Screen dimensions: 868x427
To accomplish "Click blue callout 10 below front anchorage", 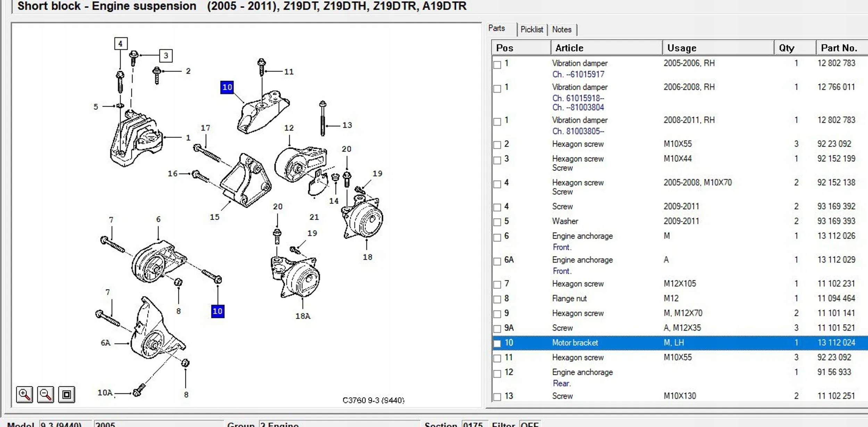I will pos(218,311).
